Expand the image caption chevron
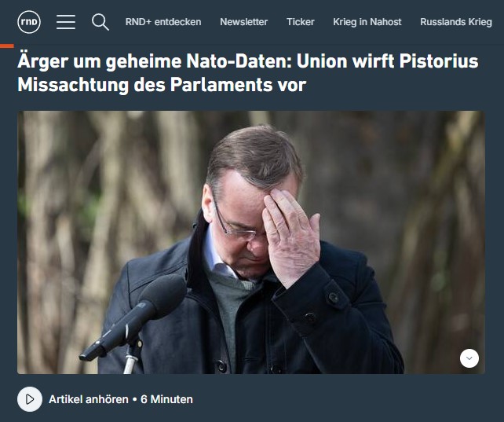 coord(469,358)
